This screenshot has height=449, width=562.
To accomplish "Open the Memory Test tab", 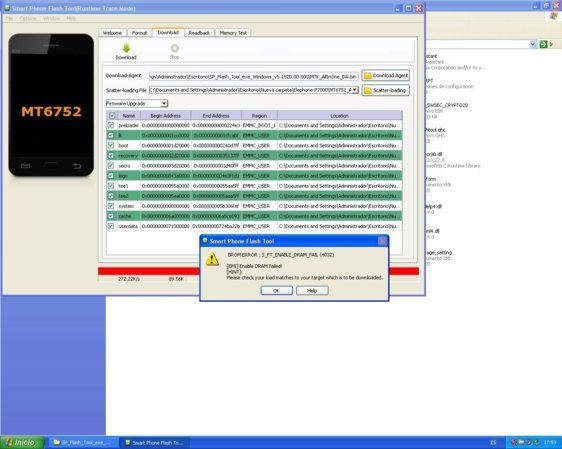I will [x=233, y=33].
